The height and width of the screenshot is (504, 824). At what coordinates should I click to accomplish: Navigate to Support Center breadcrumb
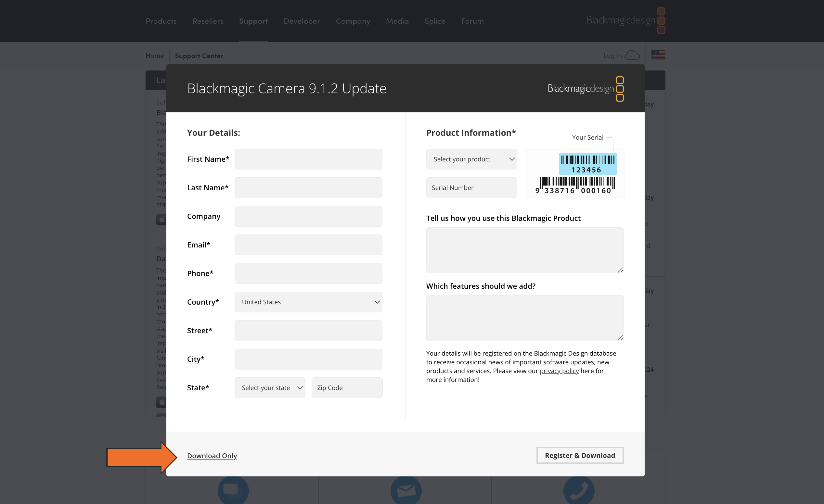point(199,56)
